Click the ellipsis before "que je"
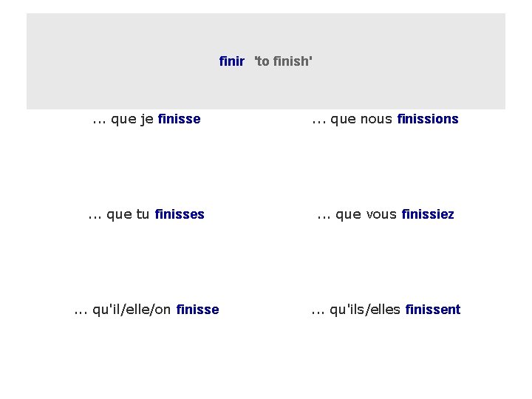 point(99,120)
